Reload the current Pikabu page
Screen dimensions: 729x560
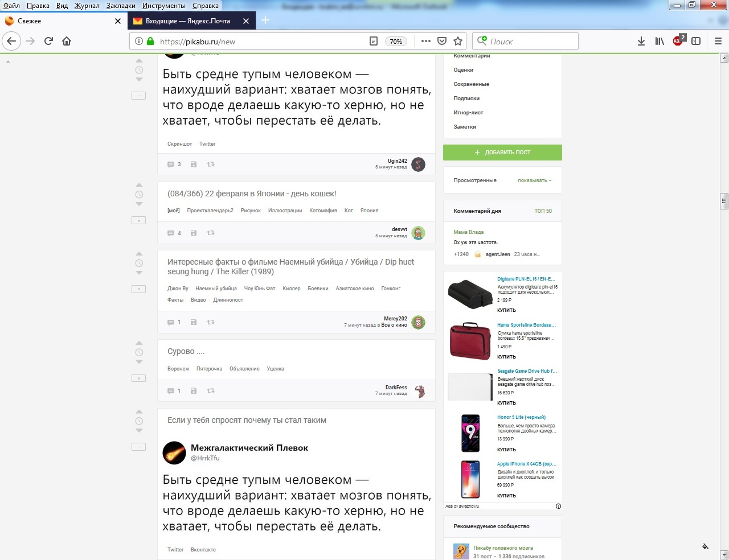click(48, 41)
